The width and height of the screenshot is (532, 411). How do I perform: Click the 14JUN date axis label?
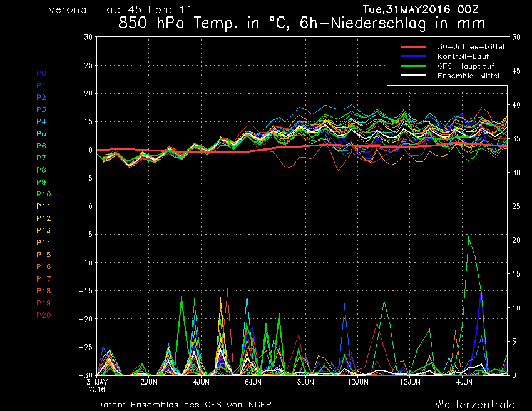click(x=462, y=382)
